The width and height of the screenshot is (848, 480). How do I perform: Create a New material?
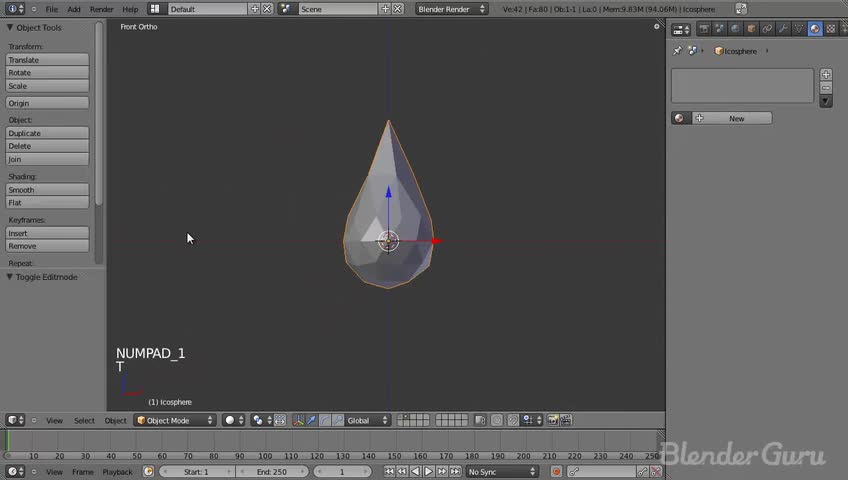(732, 118)
